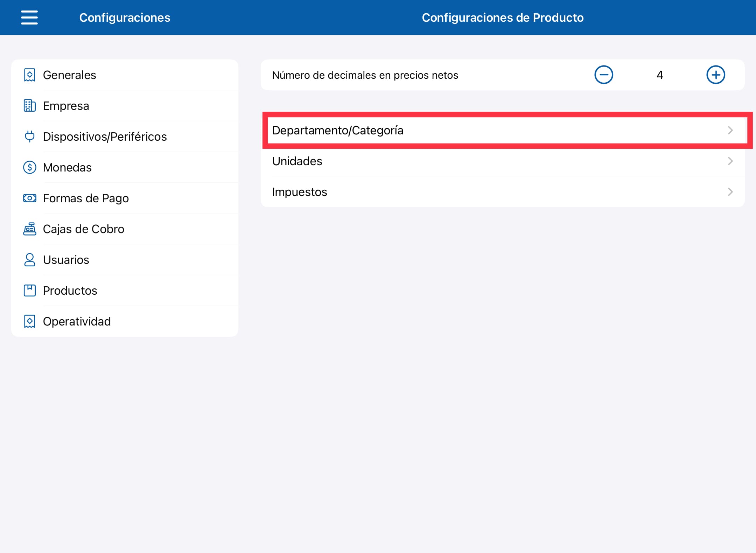Open the Unidades row
Image resolution: width=756 pixels, height=553 pixels.
coord(503,161)
